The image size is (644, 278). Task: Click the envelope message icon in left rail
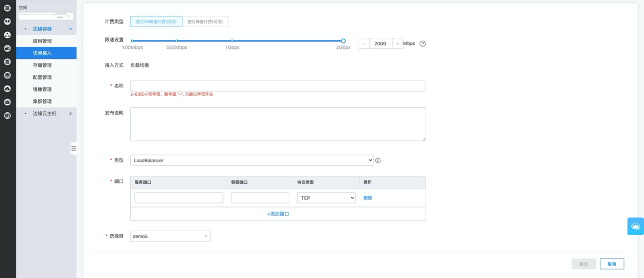pos(8,102)
